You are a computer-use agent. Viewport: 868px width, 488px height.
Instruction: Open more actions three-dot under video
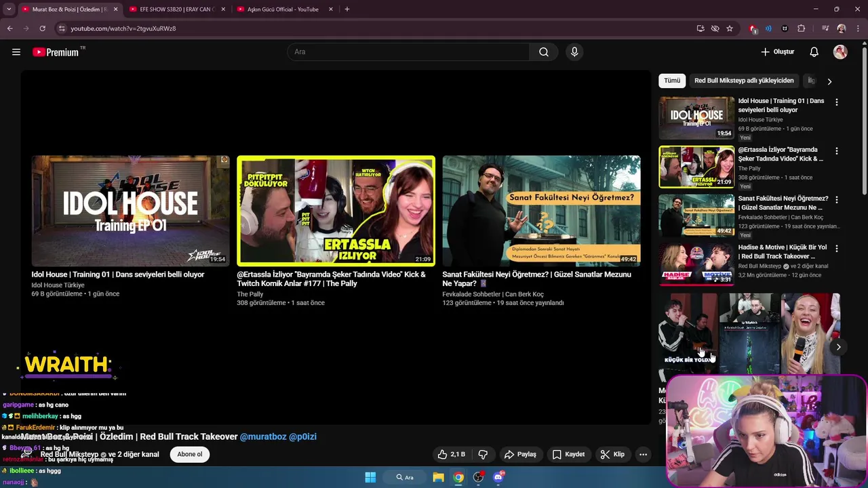point(643,454)
